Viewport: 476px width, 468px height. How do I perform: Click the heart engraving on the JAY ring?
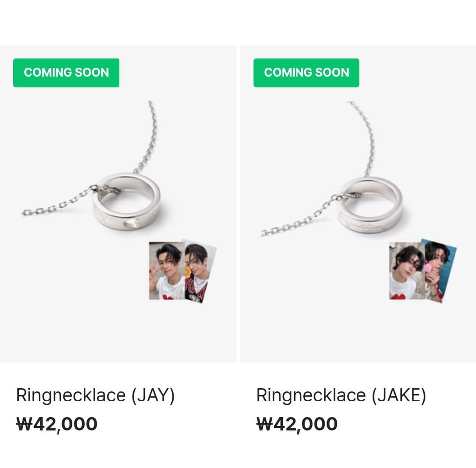point(130,224)
